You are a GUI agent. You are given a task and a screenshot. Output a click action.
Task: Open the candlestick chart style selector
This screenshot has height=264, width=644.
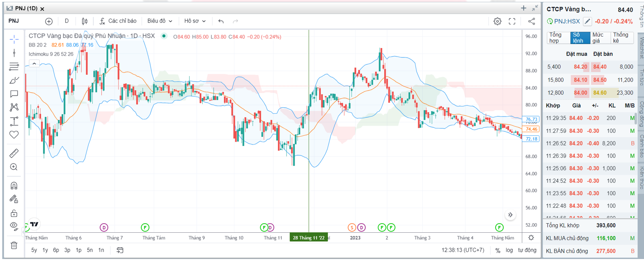coord(84,21)
